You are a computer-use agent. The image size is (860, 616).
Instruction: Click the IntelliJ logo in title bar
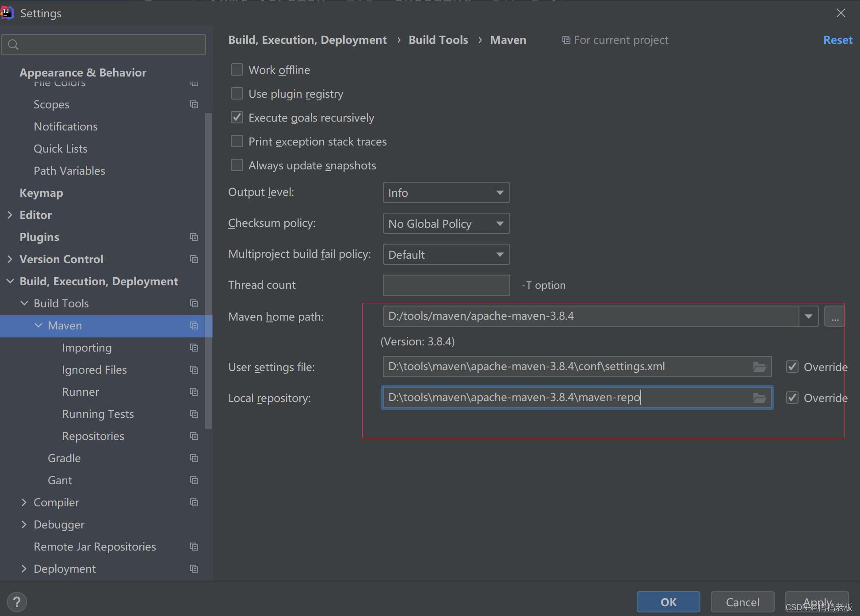[7, 13]
